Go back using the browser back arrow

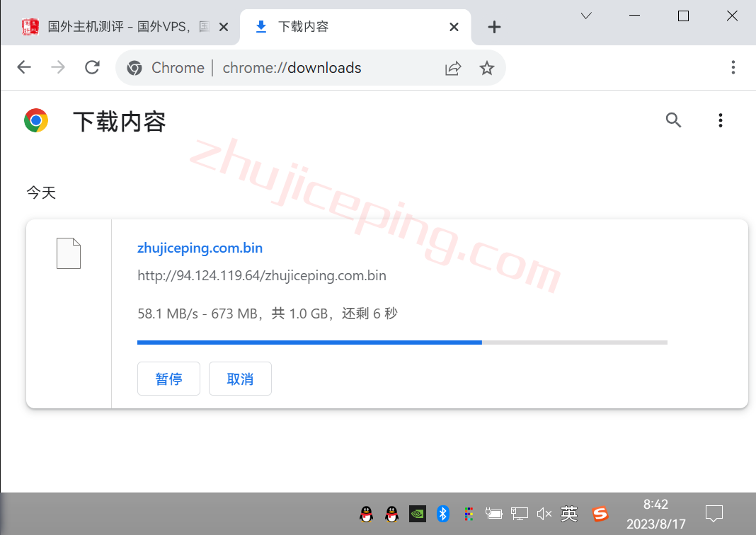coord(24,67)
